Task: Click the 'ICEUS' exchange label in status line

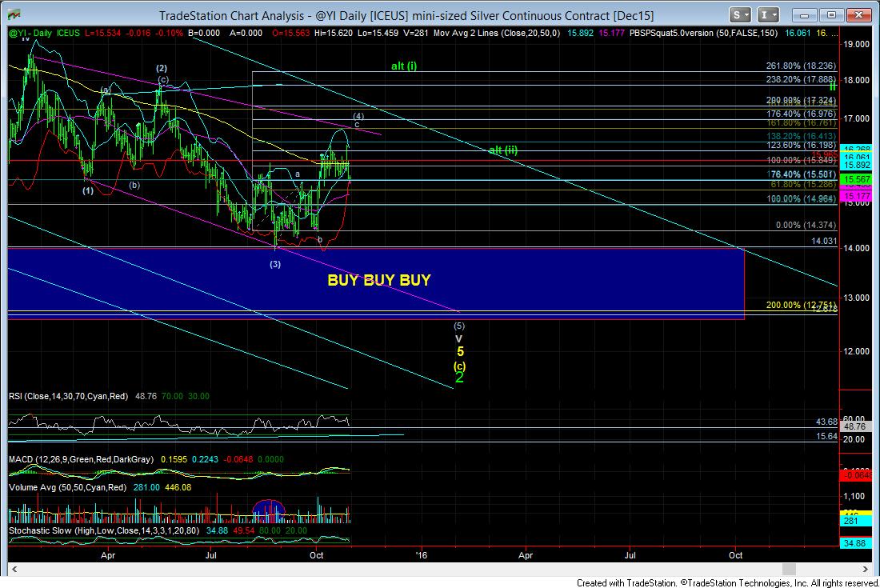Action: [x=68, y=33]
